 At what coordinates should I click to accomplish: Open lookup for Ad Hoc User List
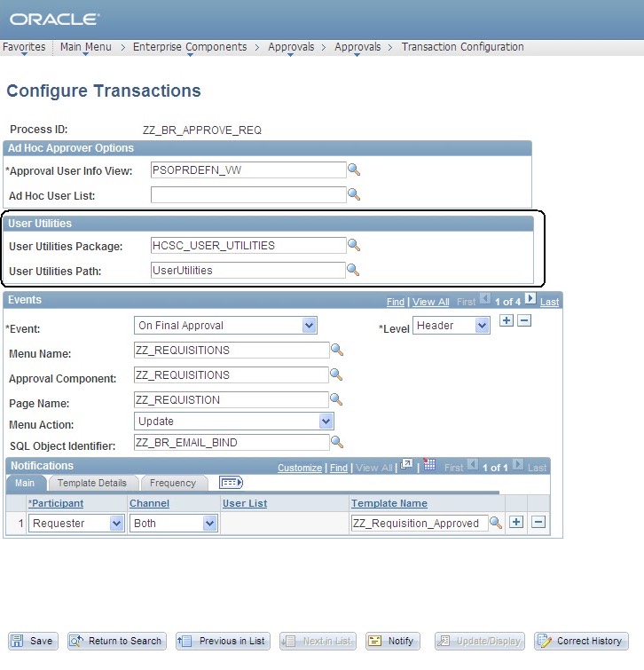coord(353,194)
